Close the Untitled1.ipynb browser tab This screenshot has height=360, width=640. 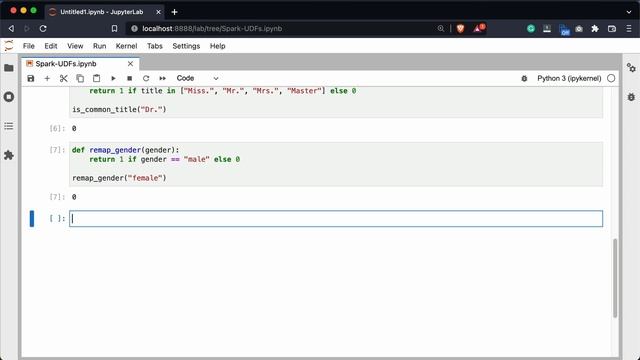coord(158,12)
